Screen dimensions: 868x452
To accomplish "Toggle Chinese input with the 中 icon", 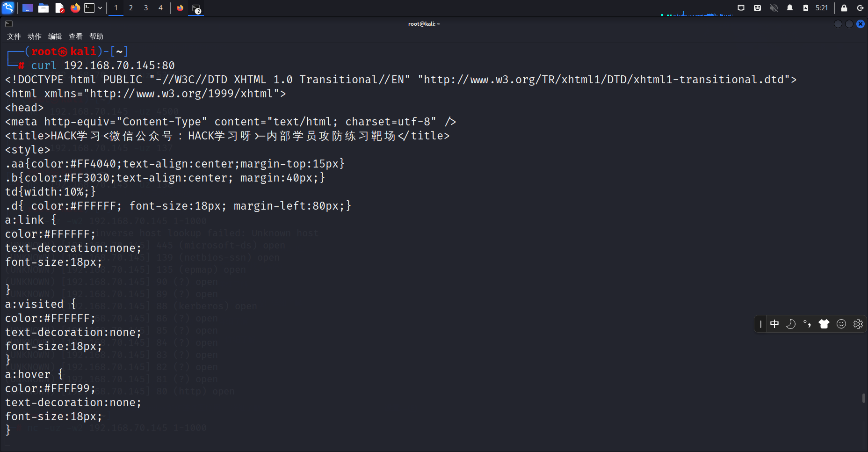I will pyautogui.click(x=774, y=324).
